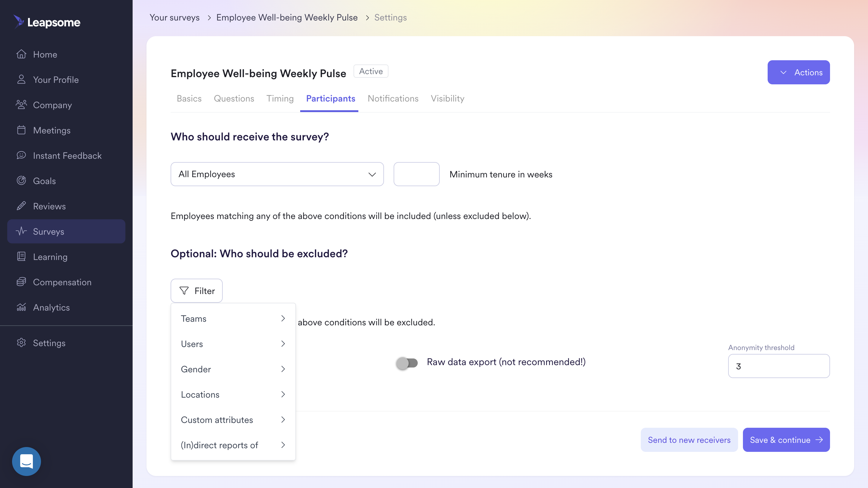
Task: Open Meetings in the sidebar
Action: [66, 130]
